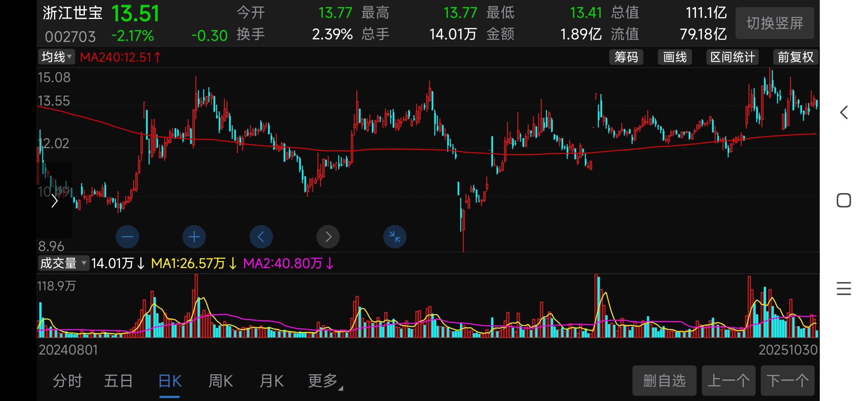The height and width of the screenshot is (401, 868).
Task: Tap the Android recent apps menu icon
Action: pos(844,288)
